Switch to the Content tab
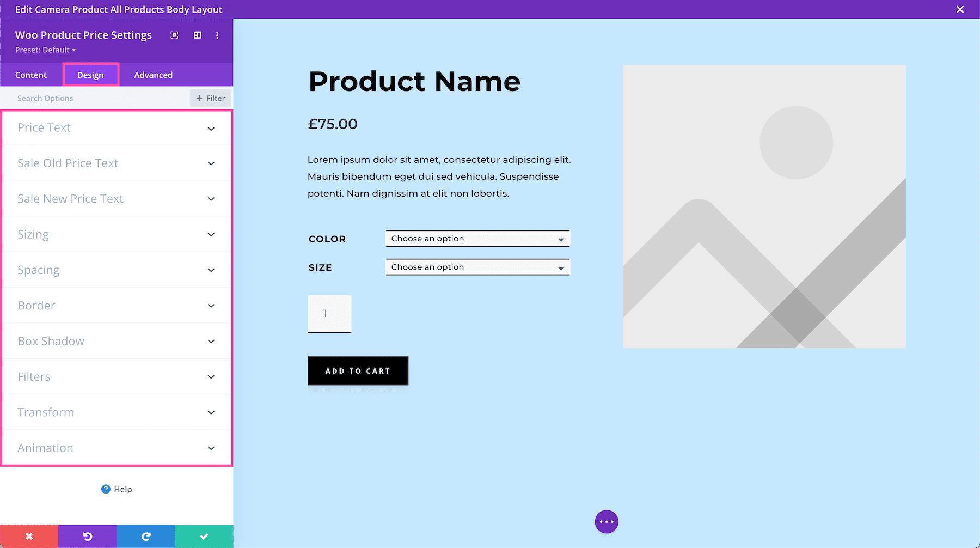This screenshot has height=548, width=980. click(x=31, y=75)
